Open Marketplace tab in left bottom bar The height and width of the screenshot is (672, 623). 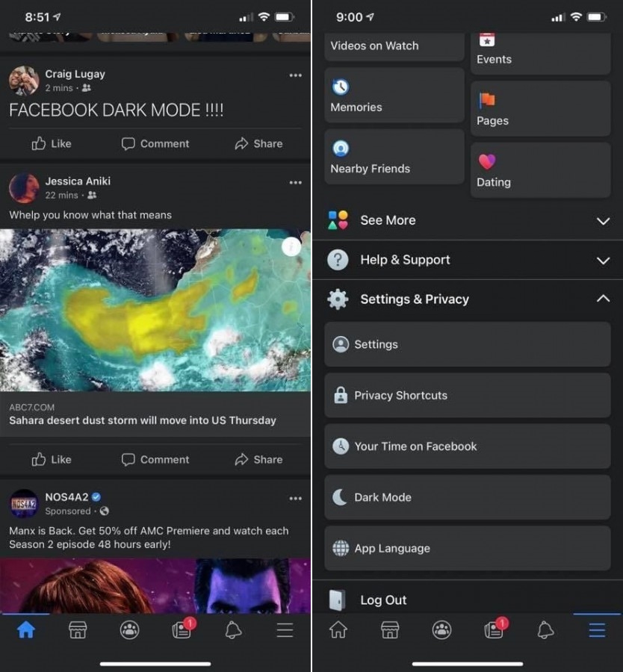point(78,630)
